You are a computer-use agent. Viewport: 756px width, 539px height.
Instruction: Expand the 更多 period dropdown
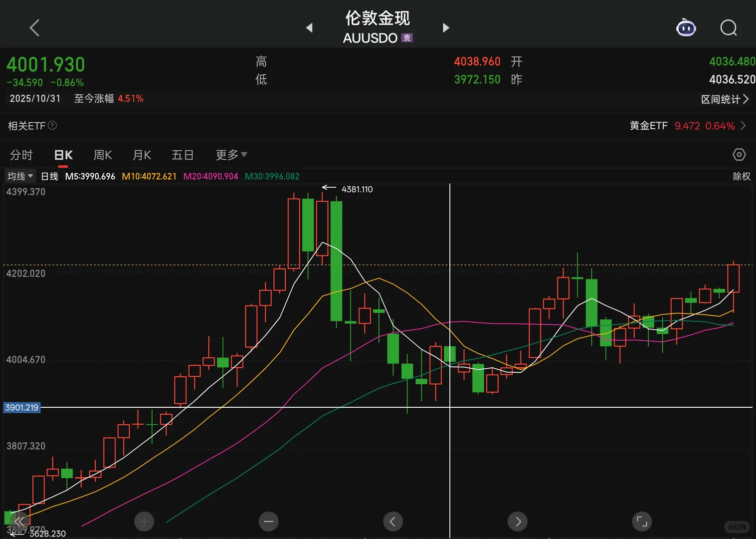pyautogui.click(x=230, y=155)
